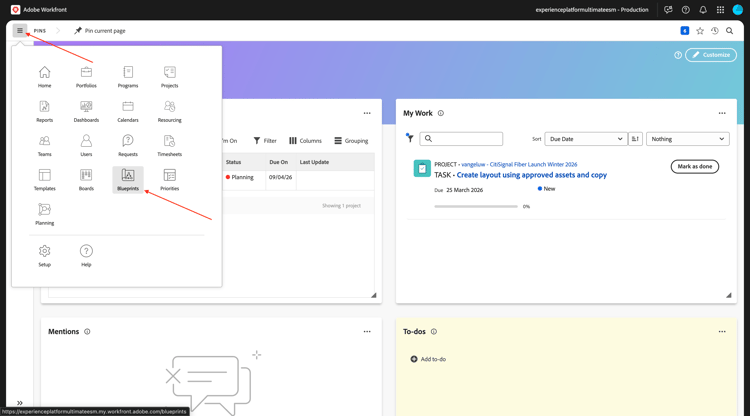750x416 pixels.
Task: Open Dashboards from the main menu
Action: pos(86,111)
